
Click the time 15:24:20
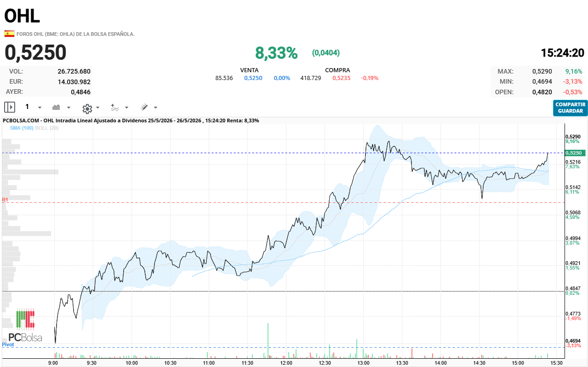click(x=562, y=53)
